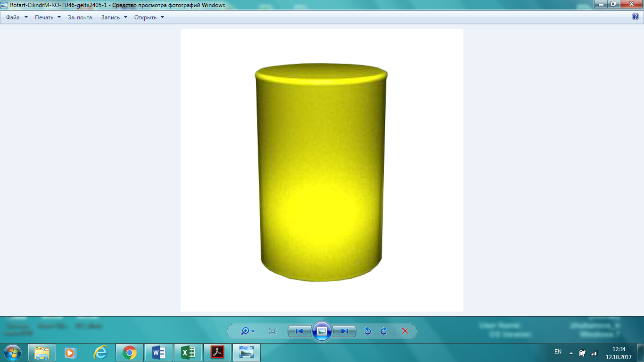Click the yellow cylinder image
644x362 pixels.
click(322, 172)
